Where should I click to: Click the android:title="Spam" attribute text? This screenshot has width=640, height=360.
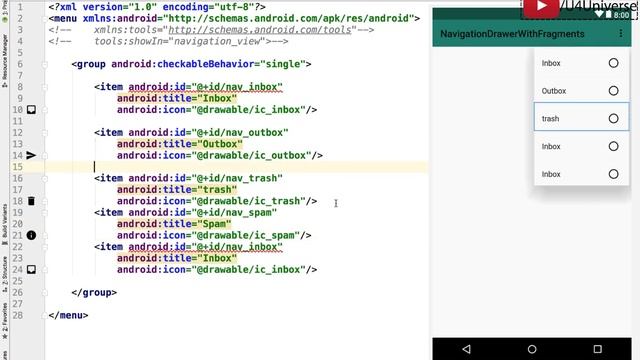coord(174,224)
